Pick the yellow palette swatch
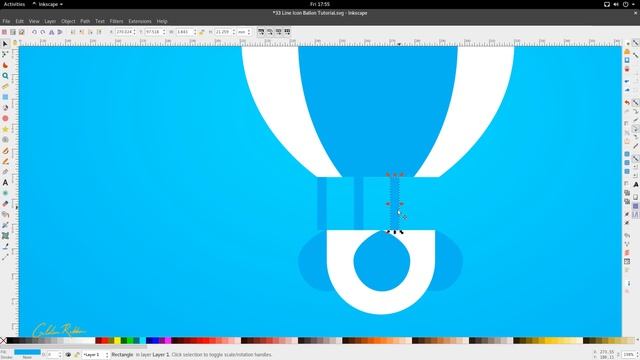The height and width of the screenshot is (360, 640). 118,340
